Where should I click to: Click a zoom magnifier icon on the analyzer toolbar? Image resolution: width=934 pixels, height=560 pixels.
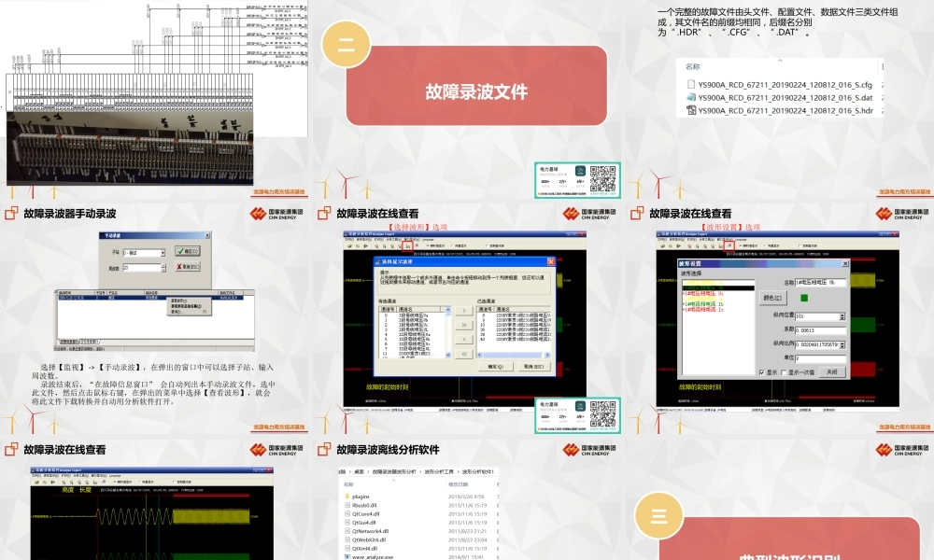(377, 245)
